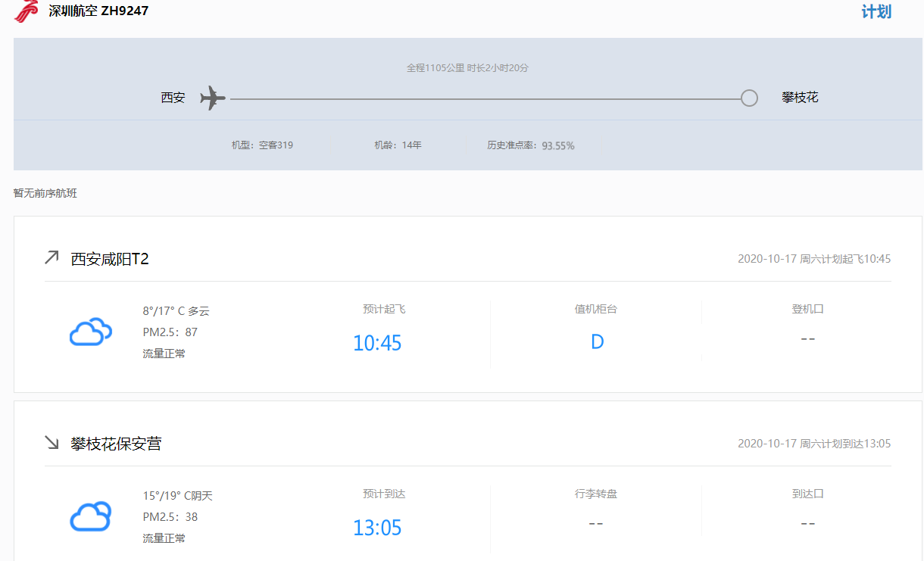Click the 西安咸阳T2 airport heading
924x561 pixels.
110,259
